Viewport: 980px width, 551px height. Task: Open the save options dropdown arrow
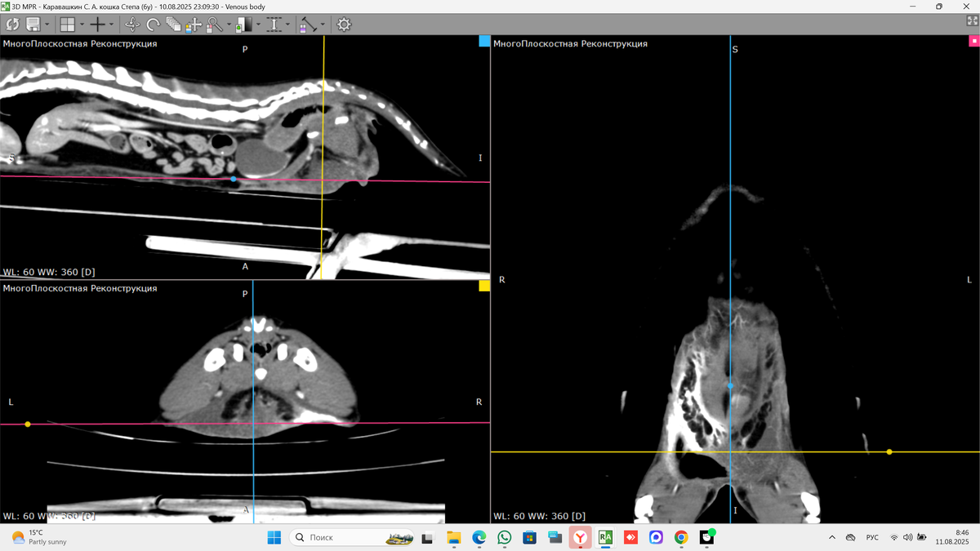point(47,24)
